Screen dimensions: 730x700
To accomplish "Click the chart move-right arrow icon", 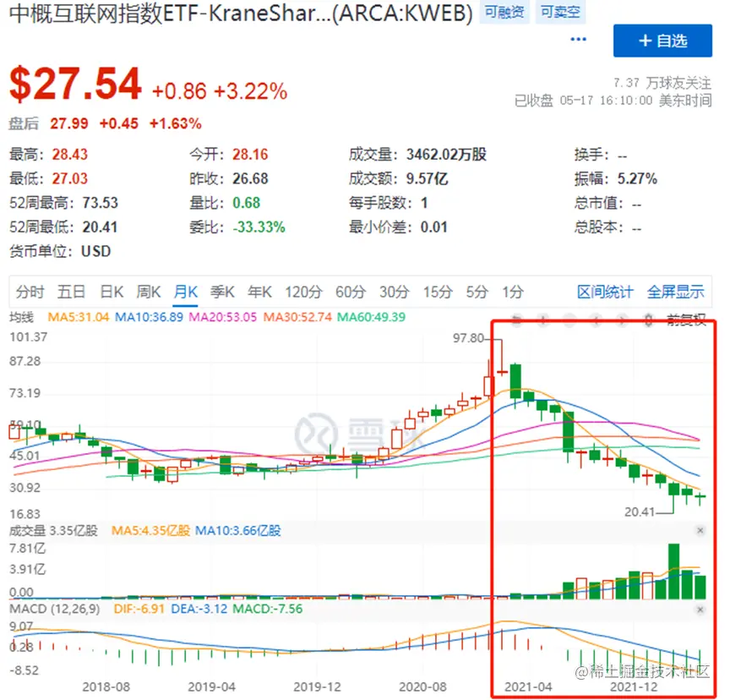I will (622, 320).
